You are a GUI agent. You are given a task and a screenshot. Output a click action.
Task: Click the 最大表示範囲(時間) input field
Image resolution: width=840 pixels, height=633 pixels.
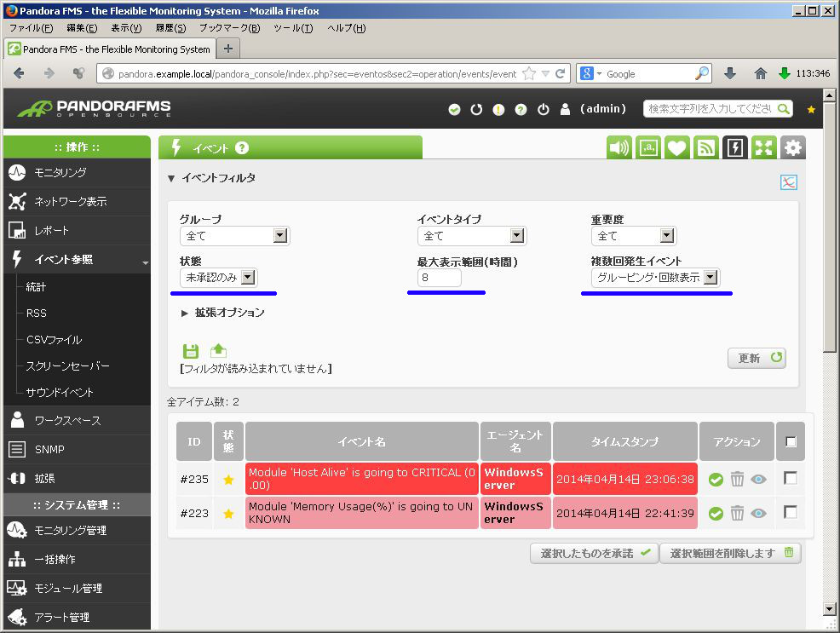point(439,278)
